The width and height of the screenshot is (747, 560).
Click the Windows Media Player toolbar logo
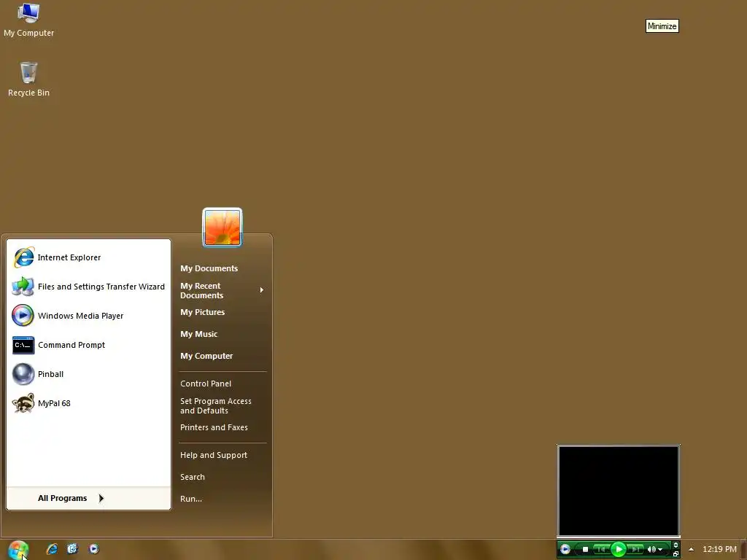565,550
